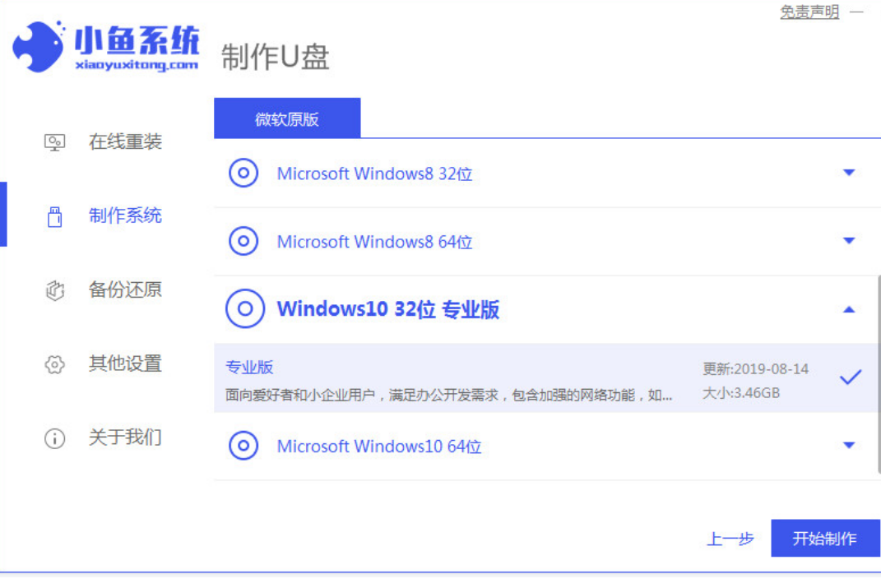Collapse the Windows10 32位 专业版 arrow

(x=849, y=309)
